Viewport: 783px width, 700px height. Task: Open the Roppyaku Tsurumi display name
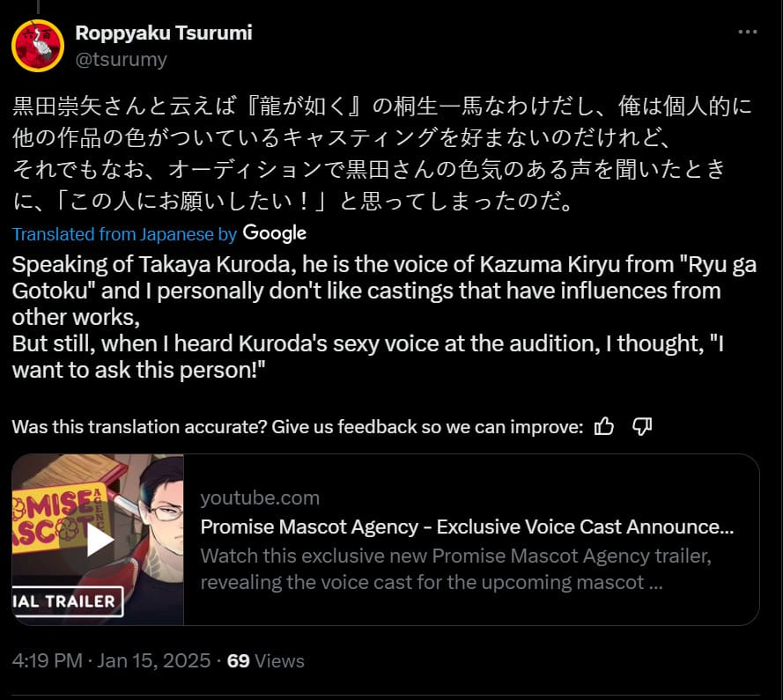pyautogui.click(x=164, y=33)
